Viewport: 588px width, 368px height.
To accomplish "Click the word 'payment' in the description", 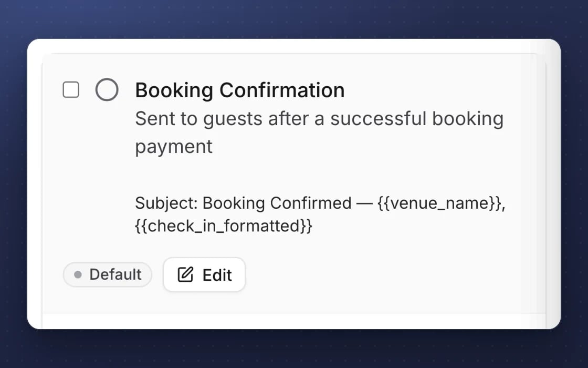I will click(174, 147).
